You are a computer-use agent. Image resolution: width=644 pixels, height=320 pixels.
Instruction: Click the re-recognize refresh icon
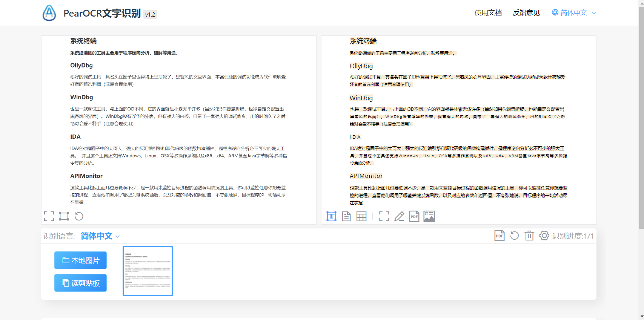(515, 236)
